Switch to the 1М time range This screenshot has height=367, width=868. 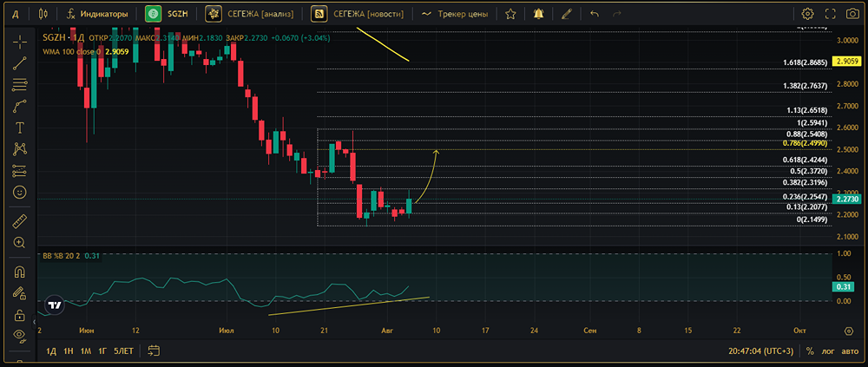[85, 351]
